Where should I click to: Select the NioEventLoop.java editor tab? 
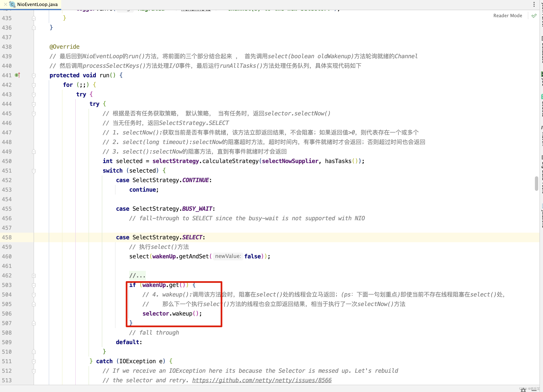(x=37, y=4)
